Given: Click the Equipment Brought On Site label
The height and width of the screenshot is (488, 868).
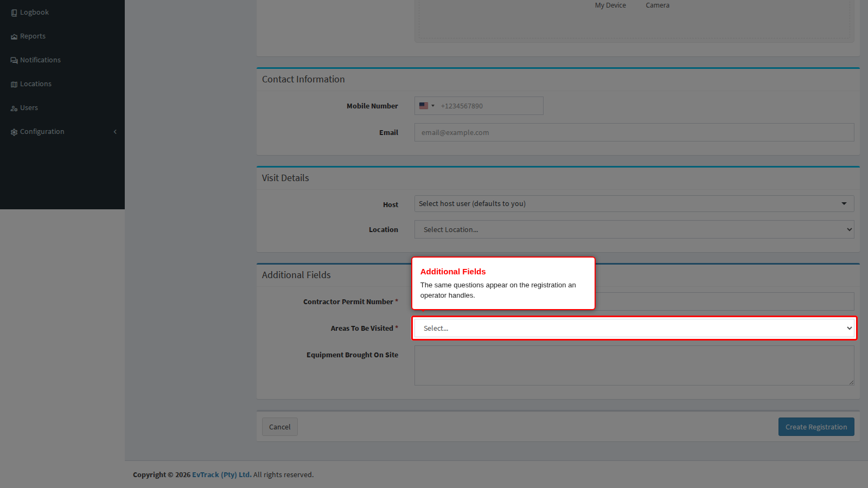Looking at the screenshot, I should click(352, 355).
